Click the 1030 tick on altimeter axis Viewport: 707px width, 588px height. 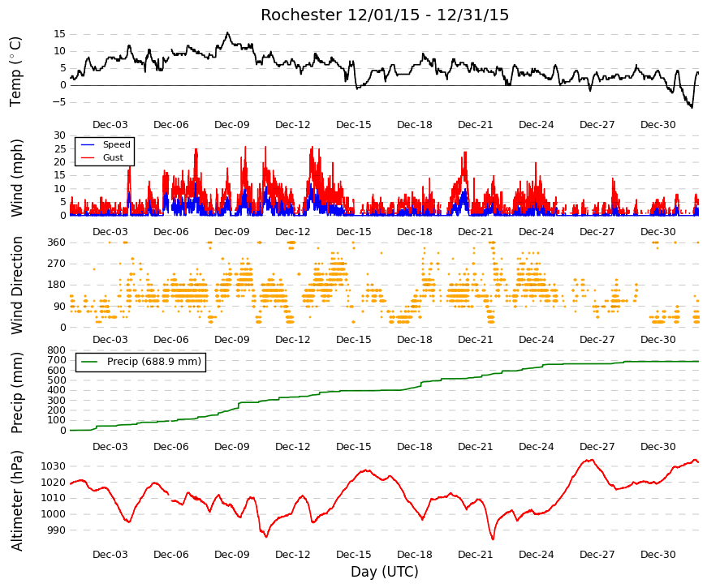[54, 466]
